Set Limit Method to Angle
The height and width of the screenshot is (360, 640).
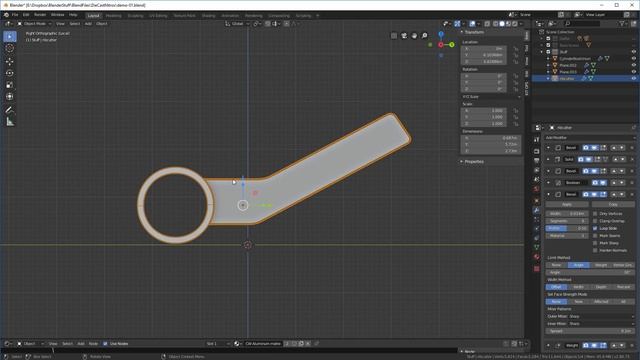[578, 265]
